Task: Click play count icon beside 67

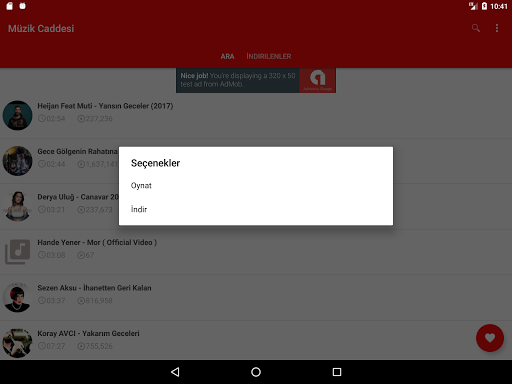Action: tap(81, 255)
